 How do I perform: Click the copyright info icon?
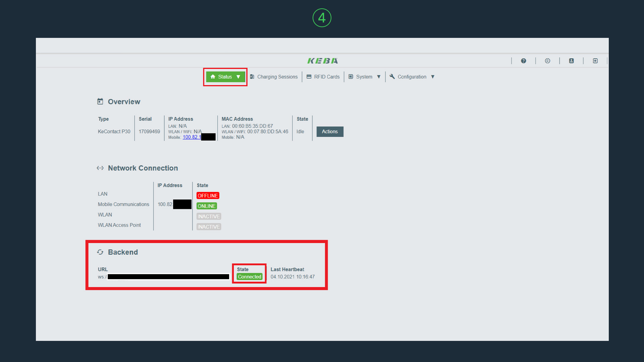(547, 61)
